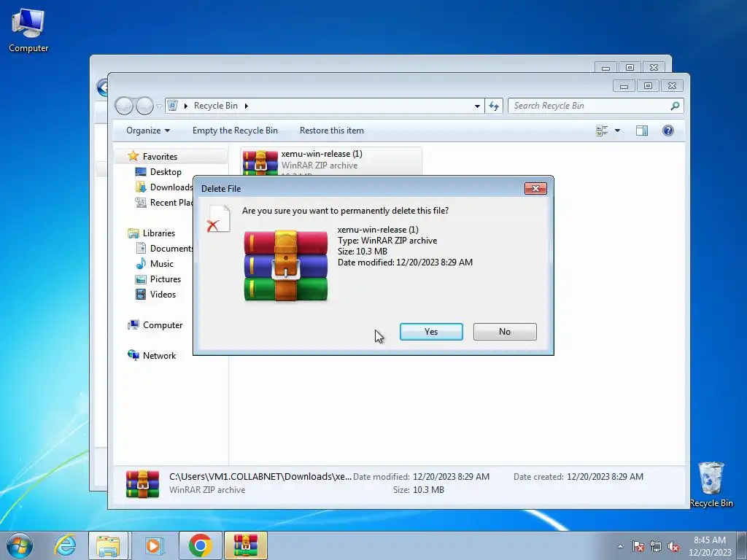Image resolution: width=747 pixels, height=560 pixels.
Task: Open Computer desktop icon
Action: [x=28, y=29]
